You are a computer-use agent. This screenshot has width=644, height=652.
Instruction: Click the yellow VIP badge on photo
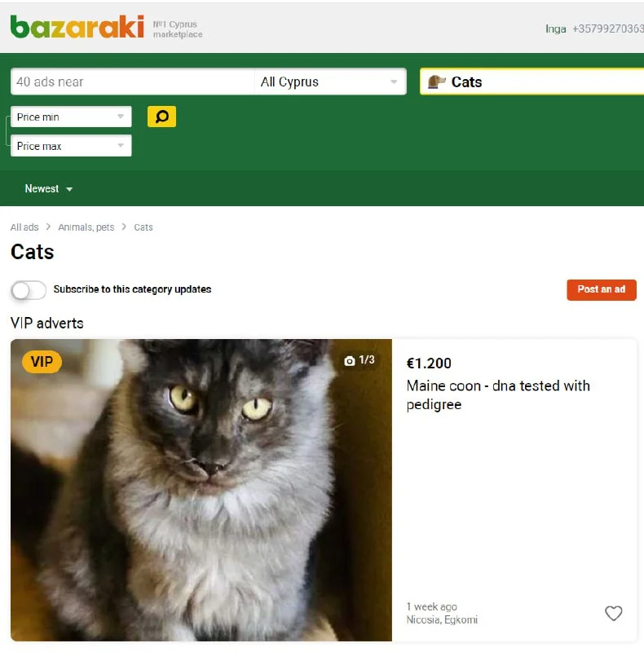(42, 362)
